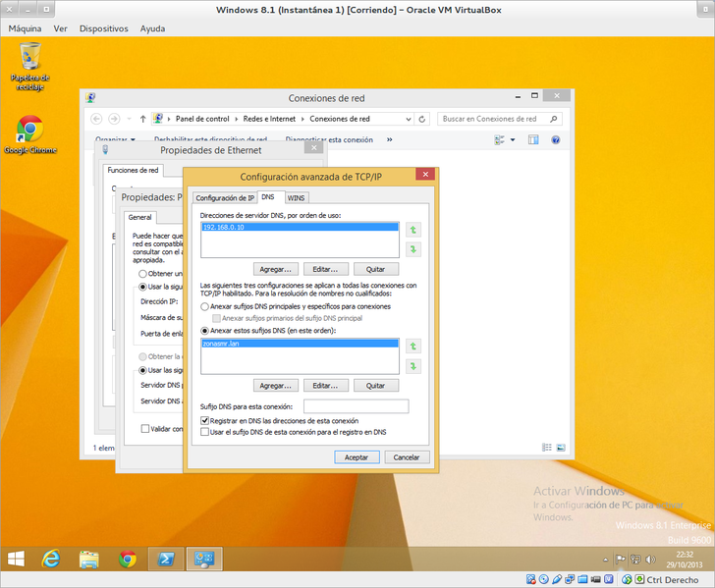Open the Google Chrome desktop shortcut

point(30,134)
